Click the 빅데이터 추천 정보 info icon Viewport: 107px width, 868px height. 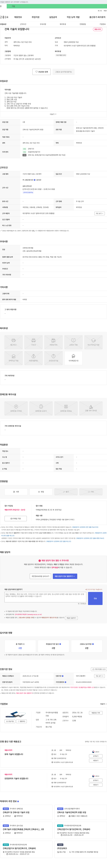click(18, 801)
